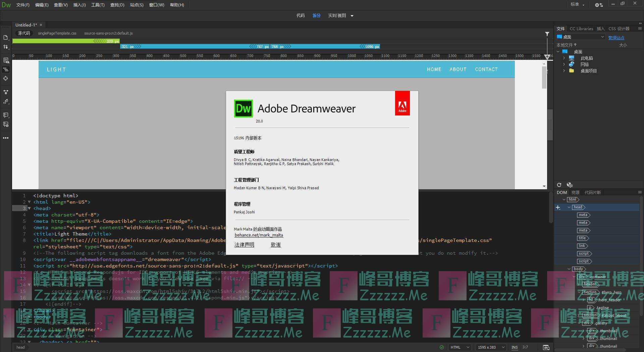Click the toggle visual media query bar icon
The height and width of the screenshot is (352, 644).
(x=6, y=69)
